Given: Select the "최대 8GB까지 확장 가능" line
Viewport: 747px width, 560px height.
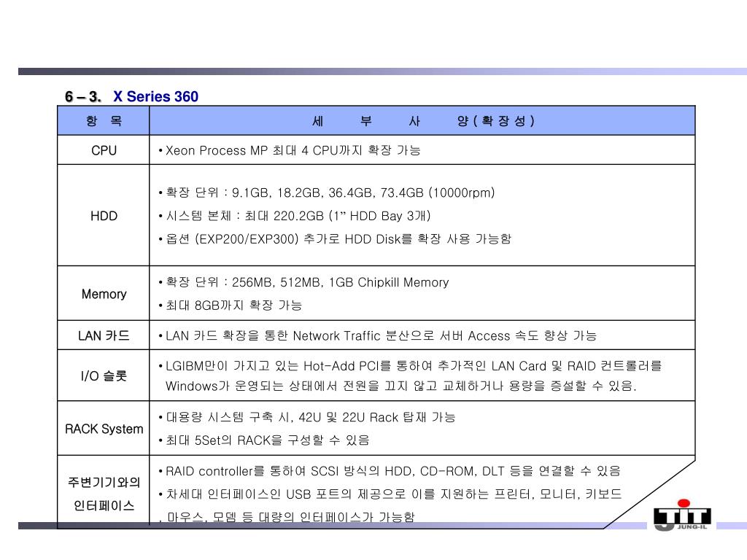Looking at the screenshot, I should [x=231, y=306].
